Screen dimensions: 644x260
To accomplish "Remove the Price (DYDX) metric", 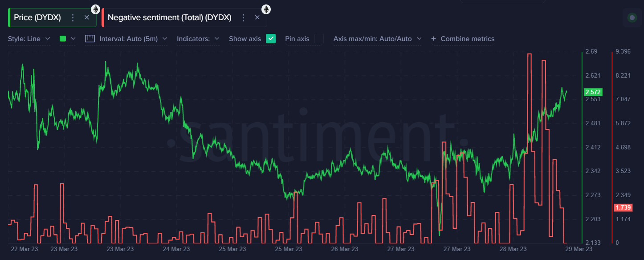I will click(x=87, y=17).
